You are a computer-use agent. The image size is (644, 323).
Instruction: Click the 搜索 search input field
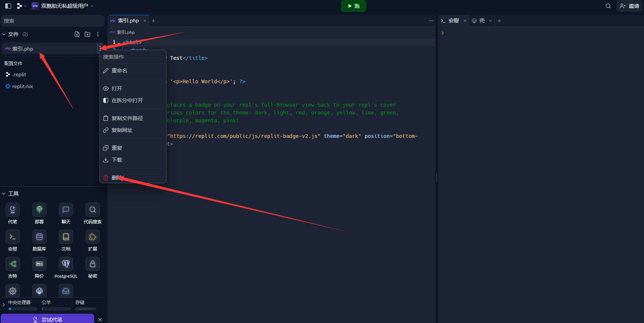click(x=52, y=21)
